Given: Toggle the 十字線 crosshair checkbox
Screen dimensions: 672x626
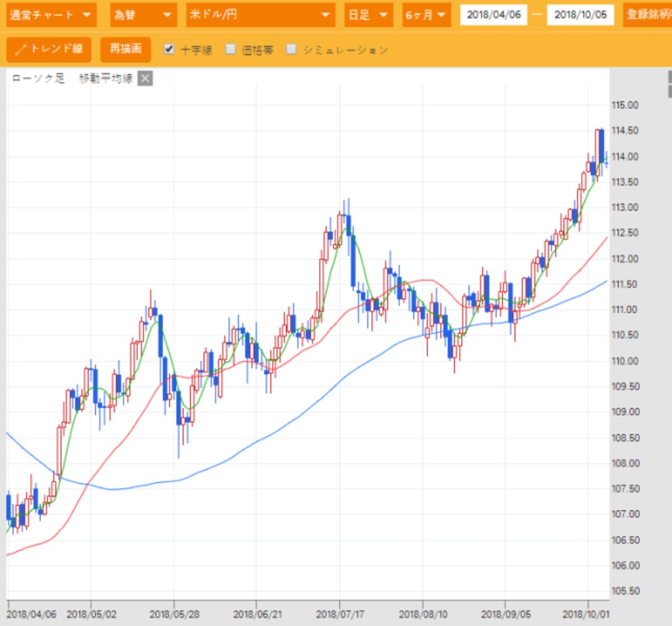Looking at the screenshot, I should point(169,49).
